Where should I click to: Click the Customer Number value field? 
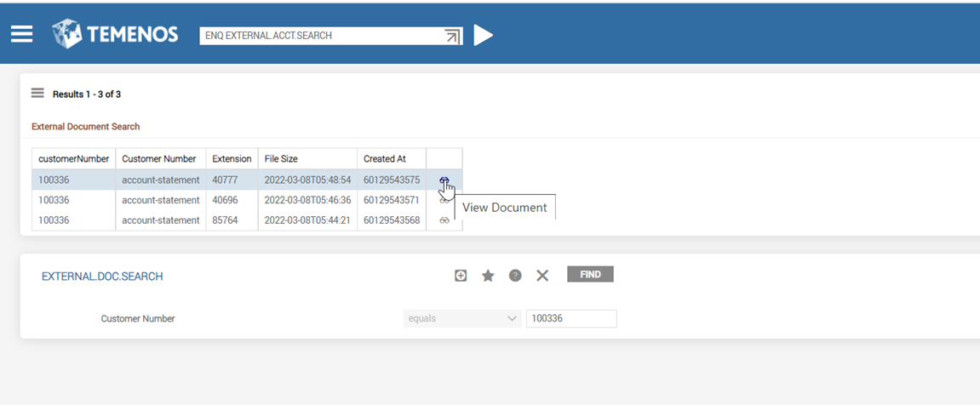coord(570,318)
